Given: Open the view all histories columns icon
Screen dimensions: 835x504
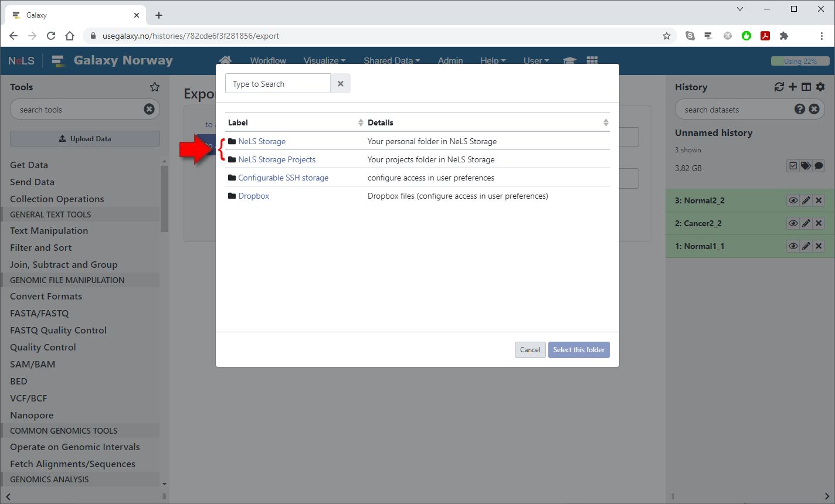Looking at the screenshot, I should coord(806,87).
